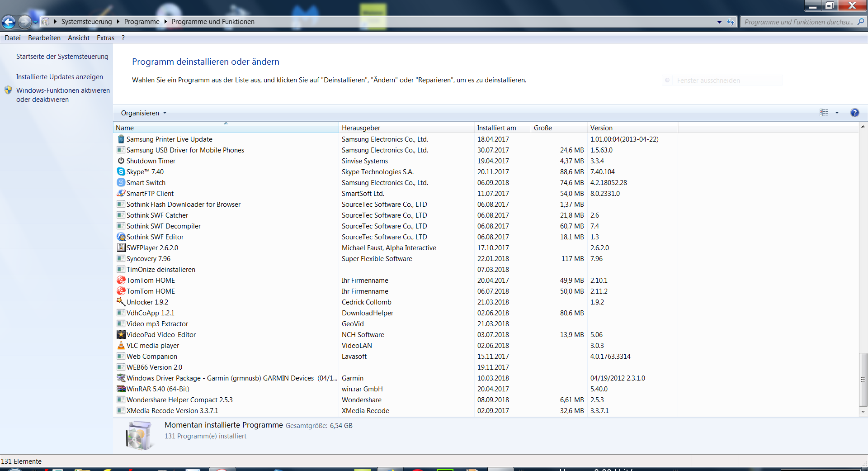This screenshot has height=471, width=868.
Task: Open Startseite der Systemsteuerung link
Action: click(x=62, y=57)
